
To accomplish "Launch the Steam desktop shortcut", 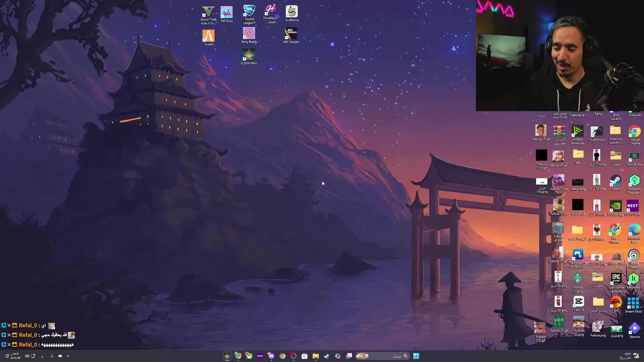I will point(615,183).
